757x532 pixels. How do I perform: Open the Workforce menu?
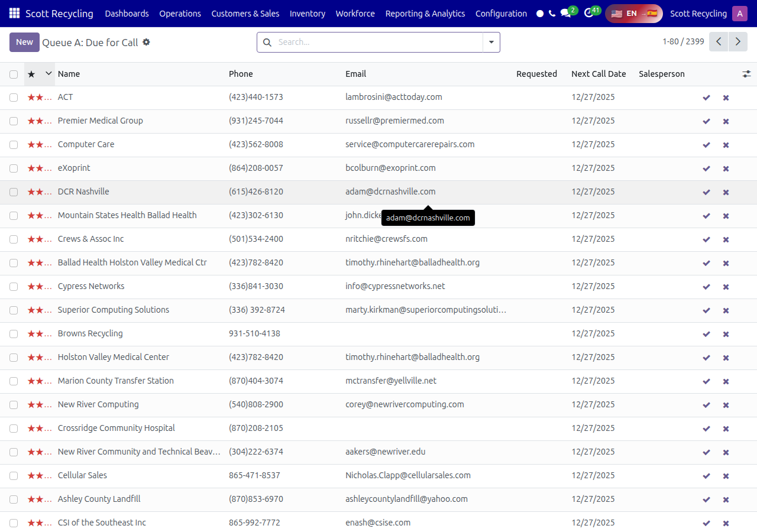[355, 14]
